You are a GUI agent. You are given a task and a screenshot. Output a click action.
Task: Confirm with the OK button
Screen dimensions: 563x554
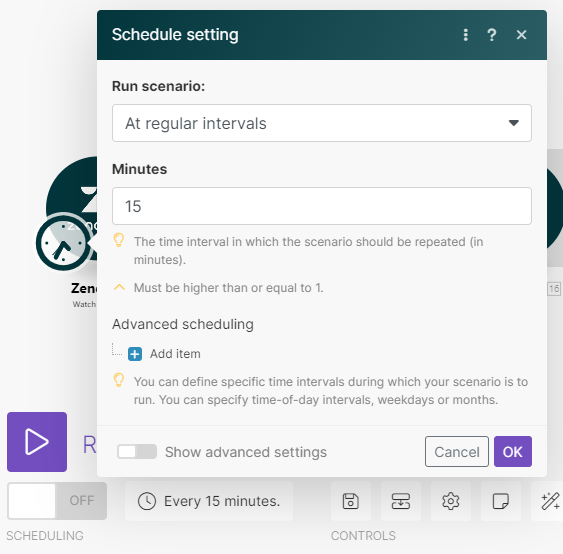click(x=513, y=452)
